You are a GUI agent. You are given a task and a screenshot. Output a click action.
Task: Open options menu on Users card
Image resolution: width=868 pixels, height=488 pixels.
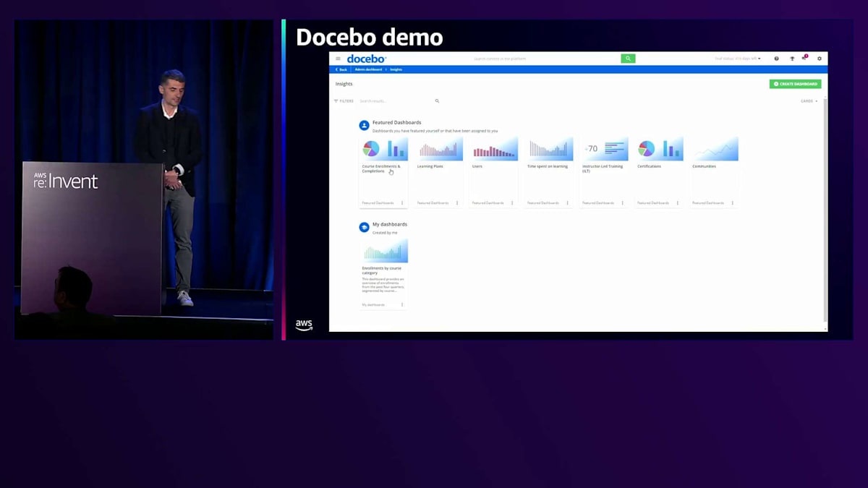[x=512, y=203]
